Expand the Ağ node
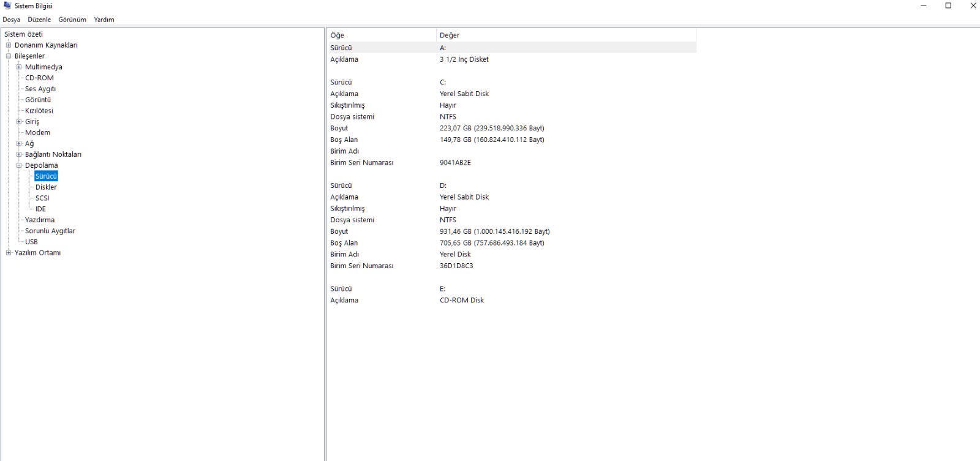Image resolution: width=980 pixels, height=461 pixels. (x=19, y=144)
